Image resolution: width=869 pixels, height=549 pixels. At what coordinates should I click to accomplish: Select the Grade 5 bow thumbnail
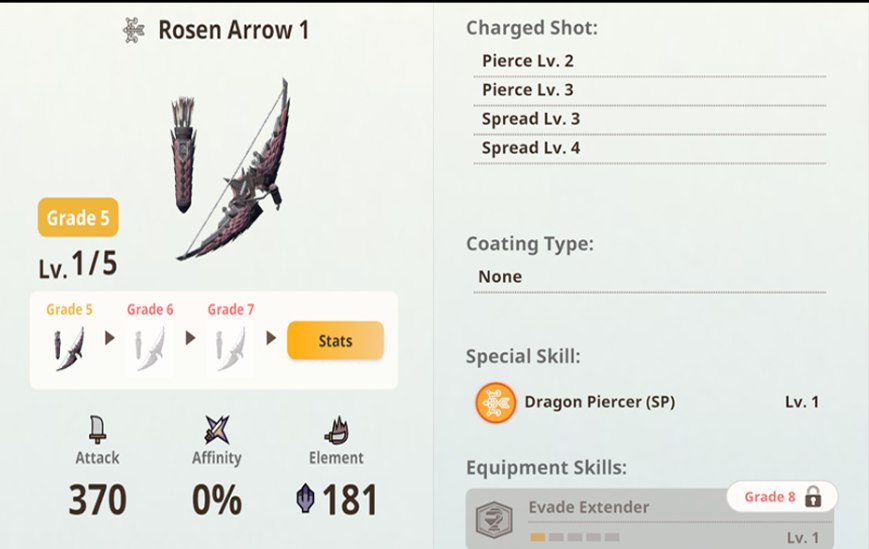pos(70,349)
